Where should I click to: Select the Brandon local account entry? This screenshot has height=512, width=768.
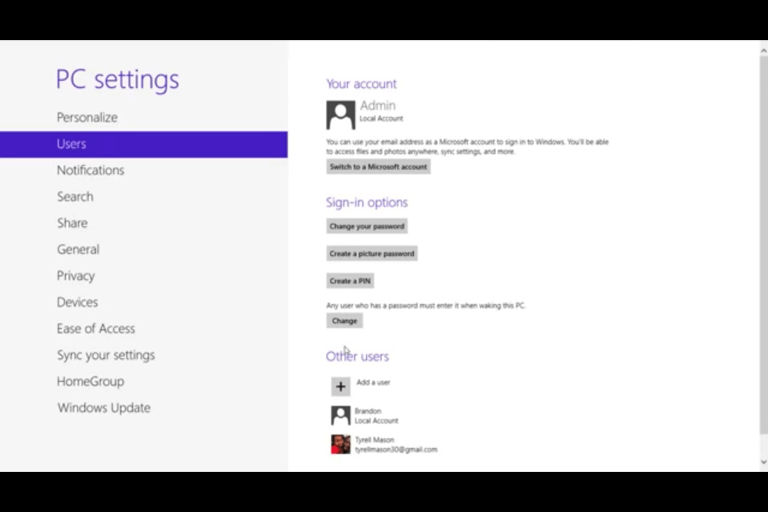point(365,415)
